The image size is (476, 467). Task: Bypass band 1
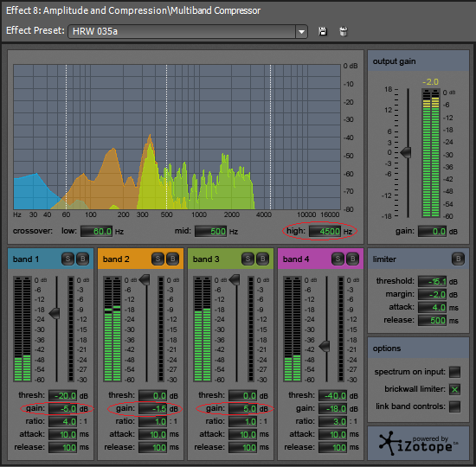point(82,259)
